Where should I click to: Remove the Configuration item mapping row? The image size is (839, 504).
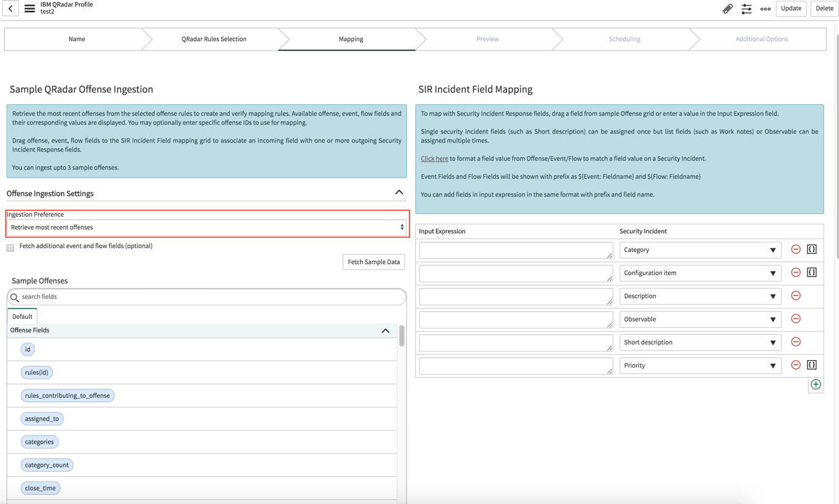click(796, 273)
